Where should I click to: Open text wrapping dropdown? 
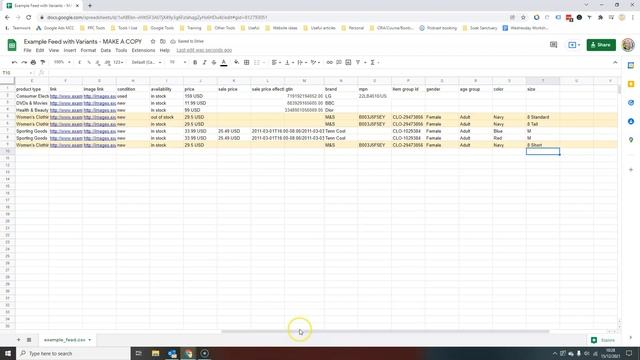click(302, 62)
